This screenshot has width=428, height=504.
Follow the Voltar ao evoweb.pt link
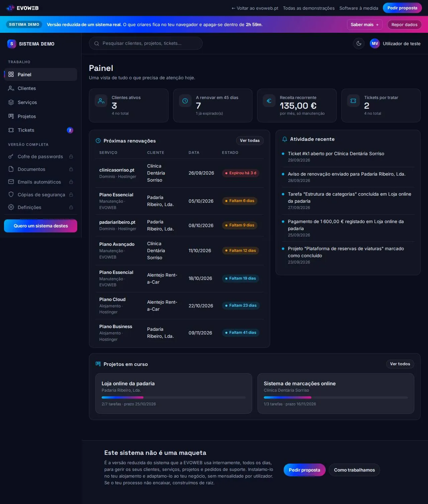pos(255,8)
